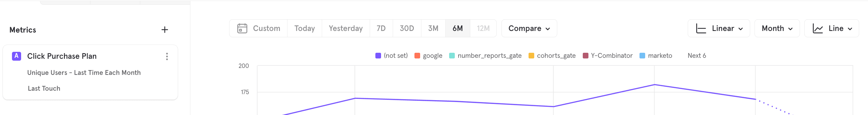Open the Line chart type dropdown chevron
Image resolution: width=868 pixels, height=115 pixels.
850,29
